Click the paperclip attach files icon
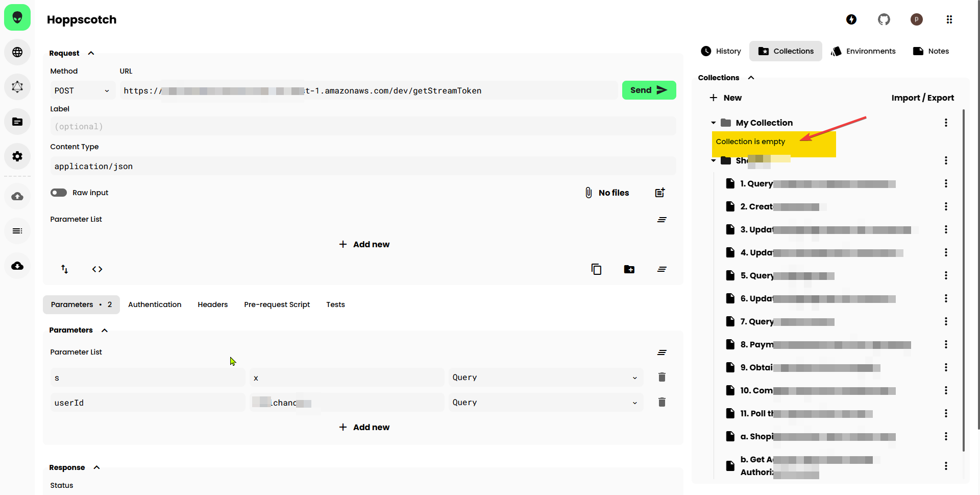The width and height of the screenshot is (980, 495). (x=589, y=193)
